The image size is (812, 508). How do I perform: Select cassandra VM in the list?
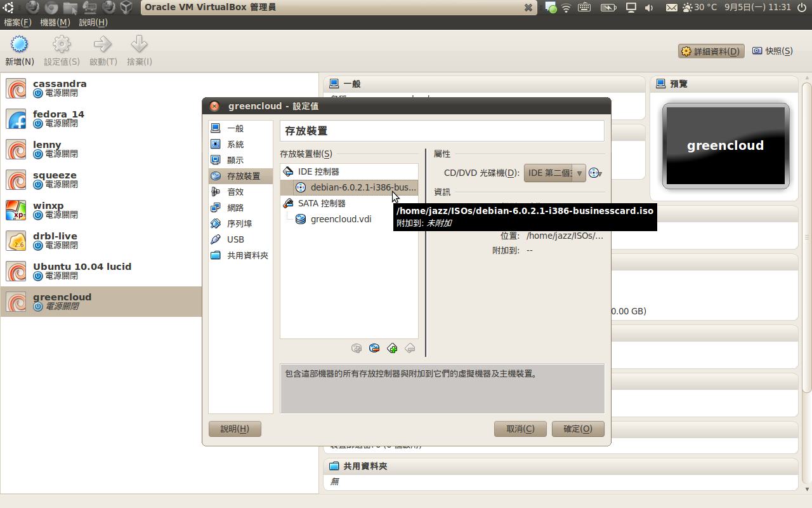coord(159,88)
